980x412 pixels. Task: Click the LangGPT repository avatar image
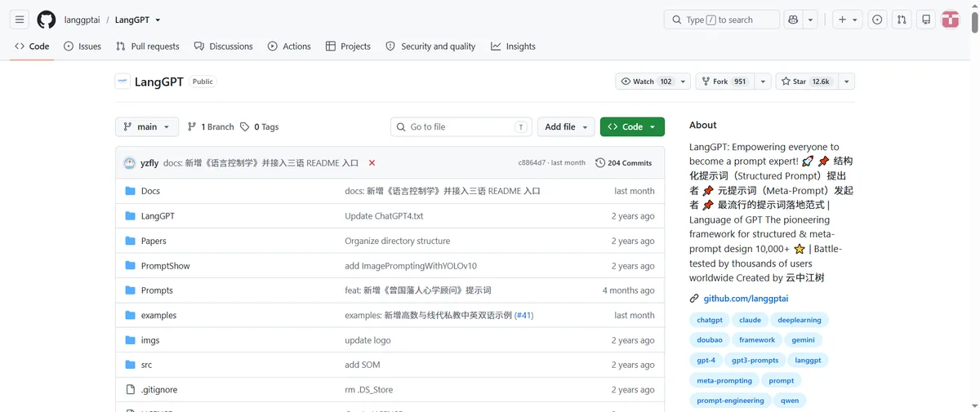122,82
